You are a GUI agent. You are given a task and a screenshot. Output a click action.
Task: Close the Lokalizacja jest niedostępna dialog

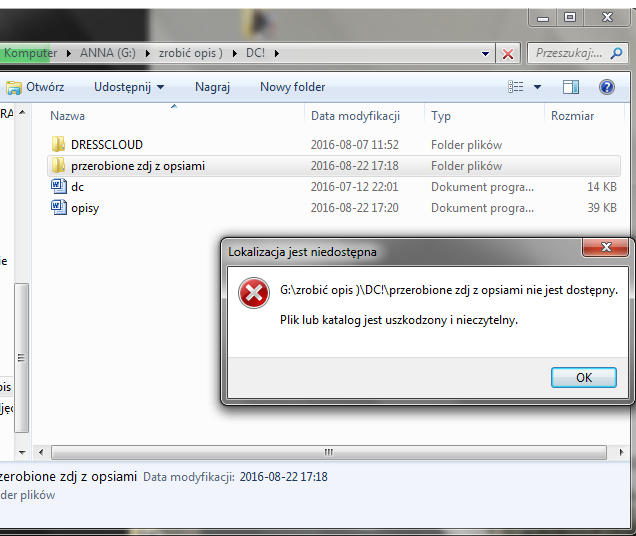coord(606,248)
